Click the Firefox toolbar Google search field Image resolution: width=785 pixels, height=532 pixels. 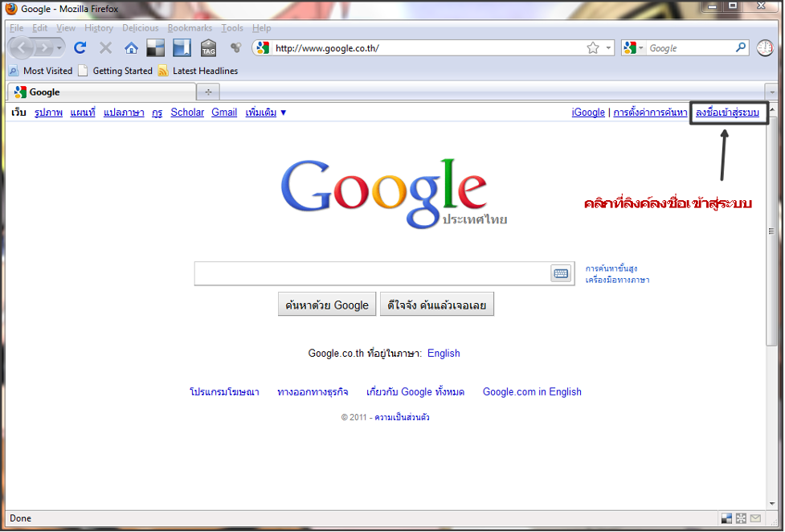tap(690, 48)
